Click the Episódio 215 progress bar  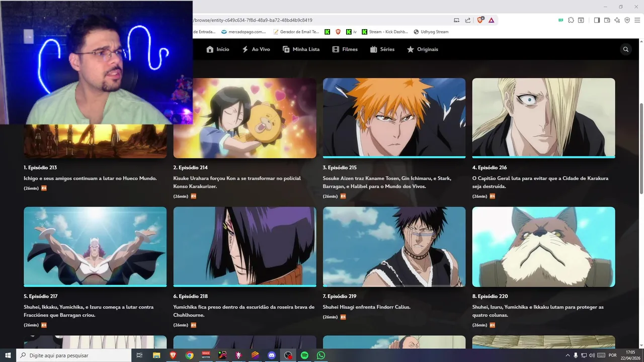click(394, 157)
